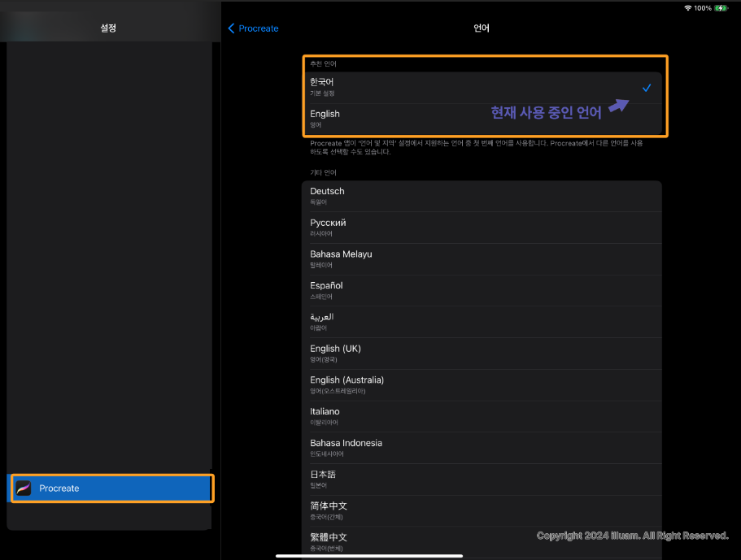Select English in the recommended languages
This screenshot has height=560, width=741.
(x=482, y=119)
